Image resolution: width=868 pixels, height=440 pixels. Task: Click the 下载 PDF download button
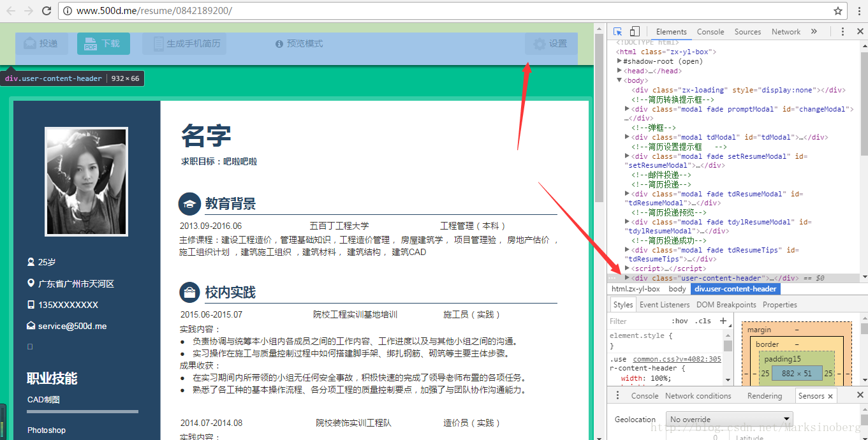tap(103, 43)
